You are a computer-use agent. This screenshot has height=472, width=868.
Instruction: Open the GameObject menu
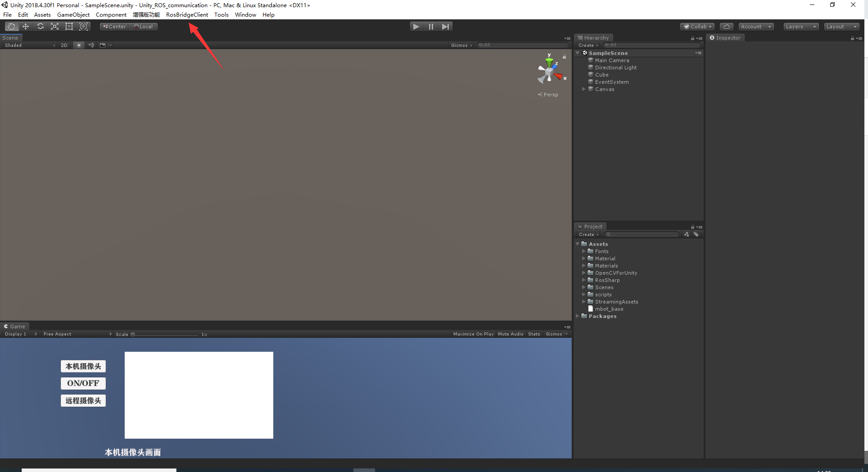point(73,14)
